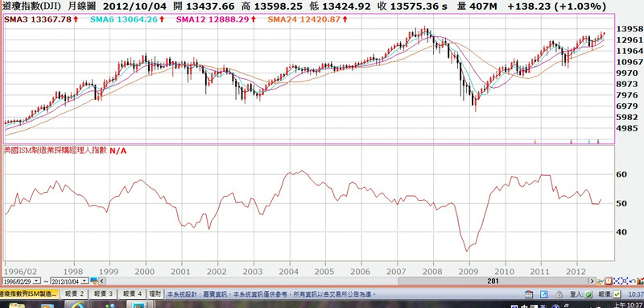Screen dimensions: 644x308
Task: Click the SMA6 13064.26 indicator label
Action: pyautogui.click(x=127, y=19)
